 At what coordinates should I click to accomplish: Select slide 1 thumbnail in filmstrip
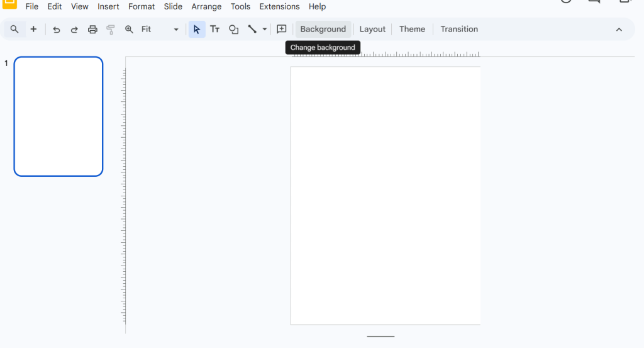pyautogui.click(x=58, y=116)
